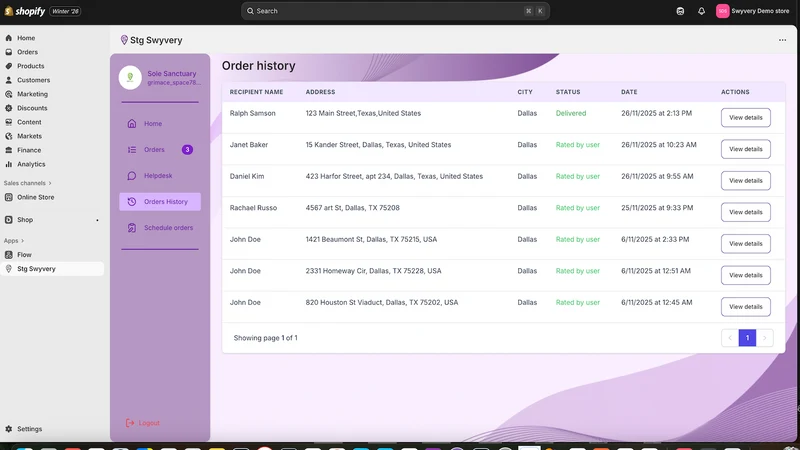The height and width of the screenshot is (450, 800).
Task: View details for Daniel Kim order
Action: pos(745,181)
